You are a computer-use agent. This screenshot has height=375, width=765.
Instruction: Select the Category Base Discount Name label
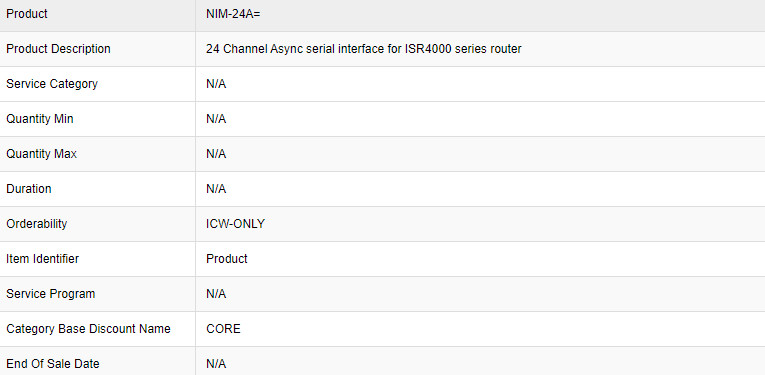click(x=88, y=329)
